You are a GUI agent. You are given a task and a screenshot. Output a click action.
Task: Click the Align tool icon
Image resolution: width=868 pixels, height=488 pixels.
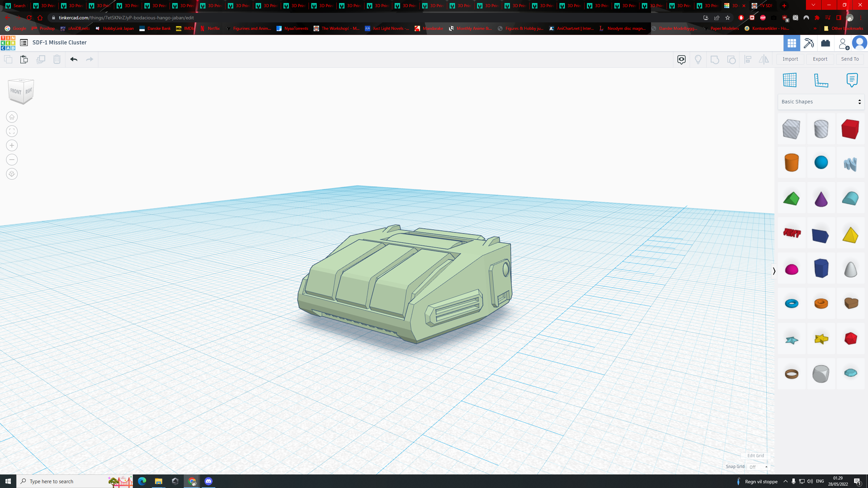[x=748, y=60]
